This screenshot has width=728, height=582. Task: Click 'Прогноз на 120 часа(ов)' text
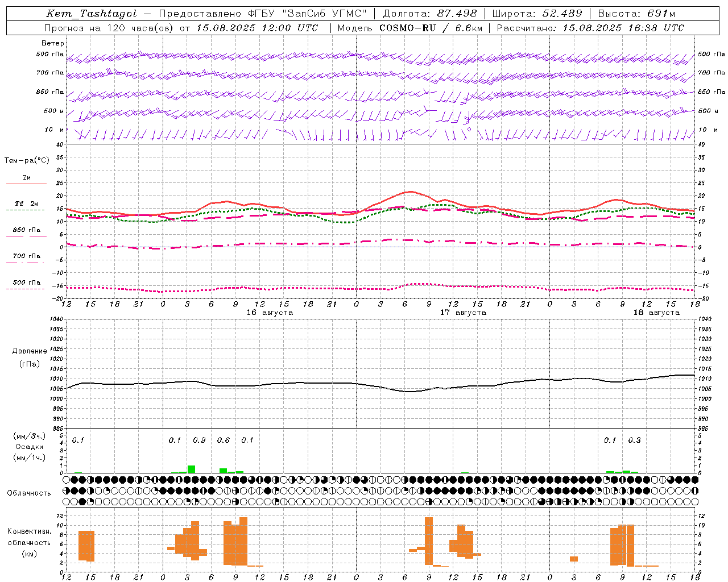click(x=109, y=28)
